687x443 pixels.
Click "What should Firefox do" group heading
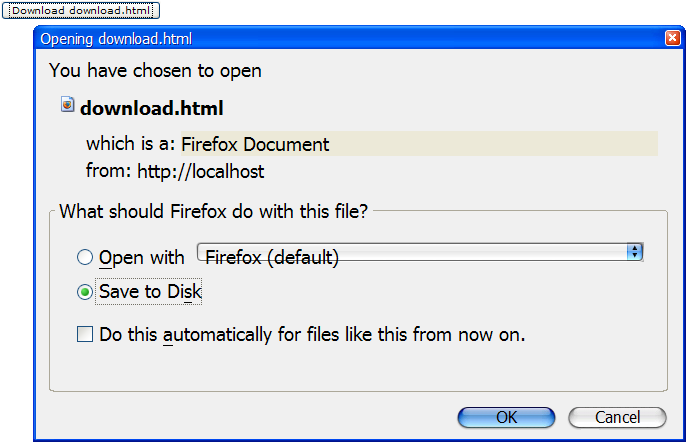[x=214, y=211]
